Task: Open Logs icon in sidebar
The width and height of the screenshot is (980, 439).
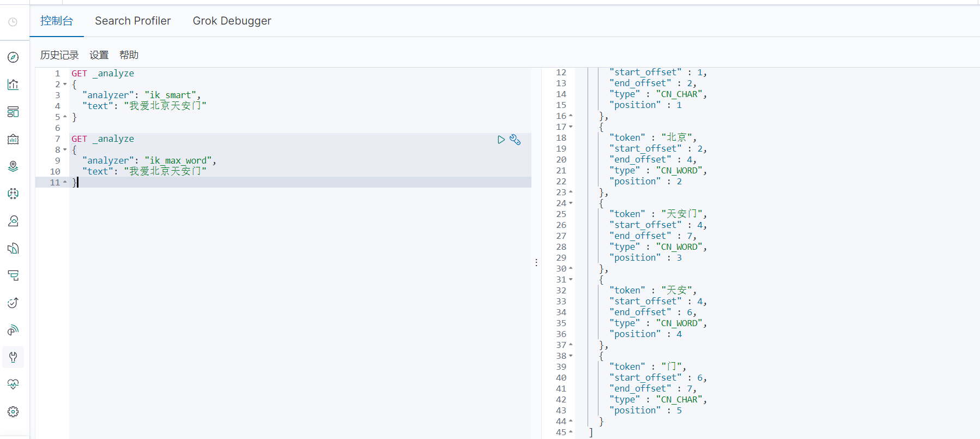Action: pos(13,248)
